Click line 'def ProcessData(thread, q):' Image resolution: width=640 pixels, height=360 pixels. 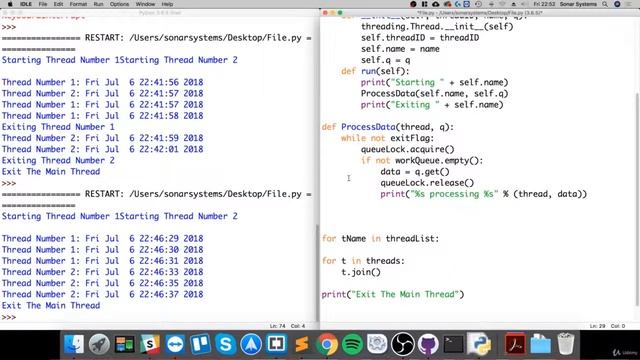point(388,127)
